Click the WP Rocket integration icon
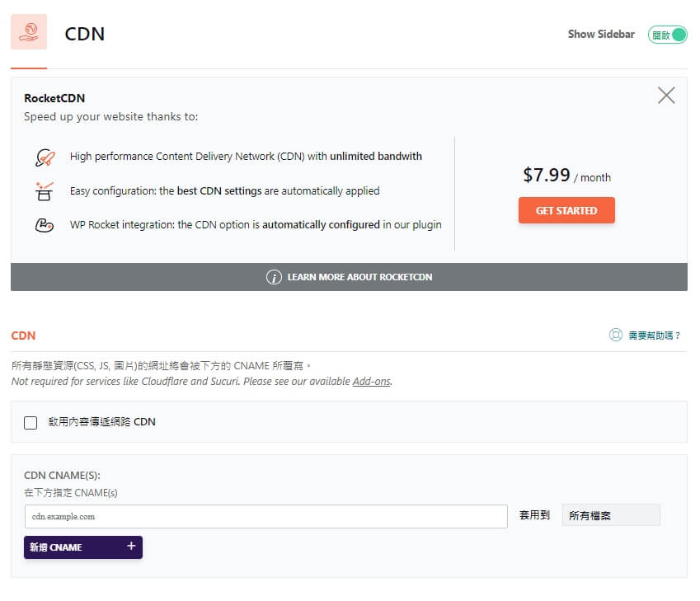700x601 pixels. [45, 224]
